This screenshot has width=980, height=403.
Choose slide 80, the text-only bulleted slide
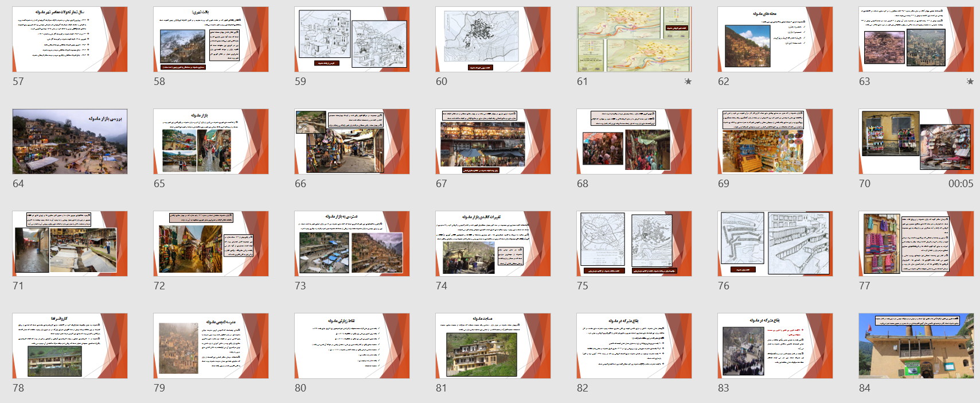pyautogui.click(x=352, y=346)
